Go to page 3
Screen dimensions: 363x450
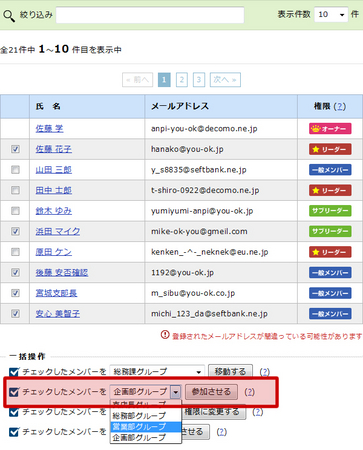[199, 80]
